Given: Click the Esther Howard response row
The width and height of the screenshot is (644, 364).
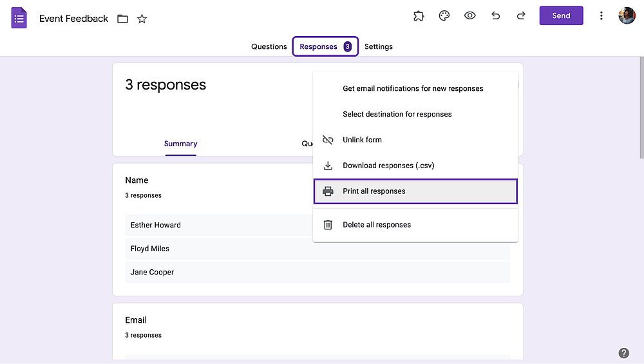Looking at the screenshot, I should 220,225.
